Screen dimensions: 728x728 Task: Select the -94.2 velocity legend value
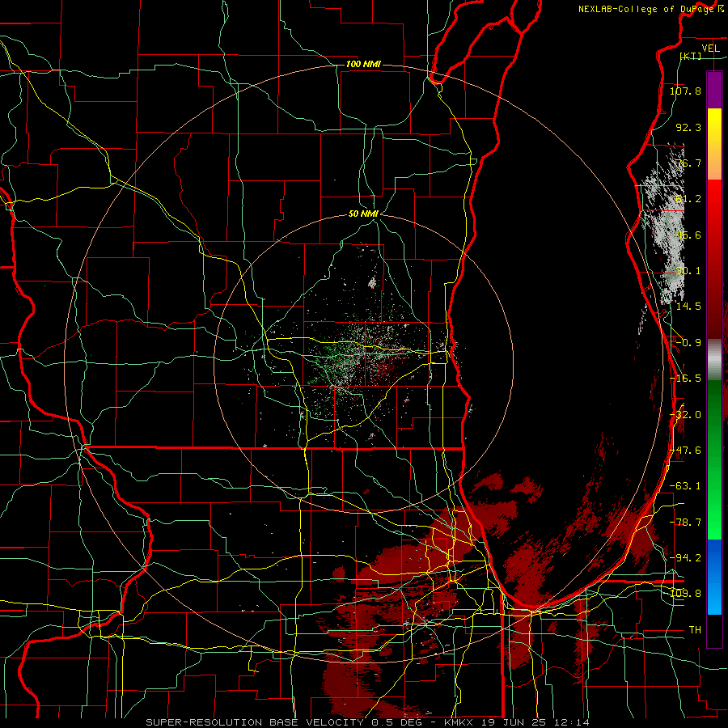tap(685, 558)
